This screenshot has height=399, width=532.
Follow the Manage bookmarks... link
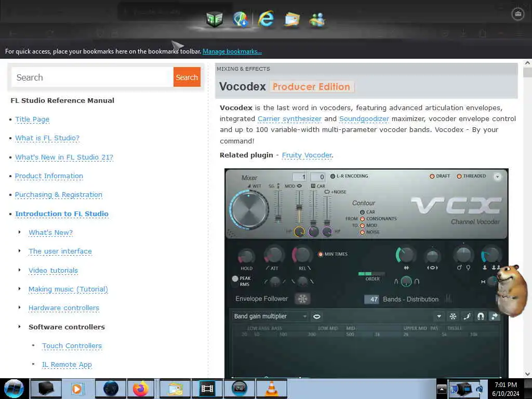232,51
